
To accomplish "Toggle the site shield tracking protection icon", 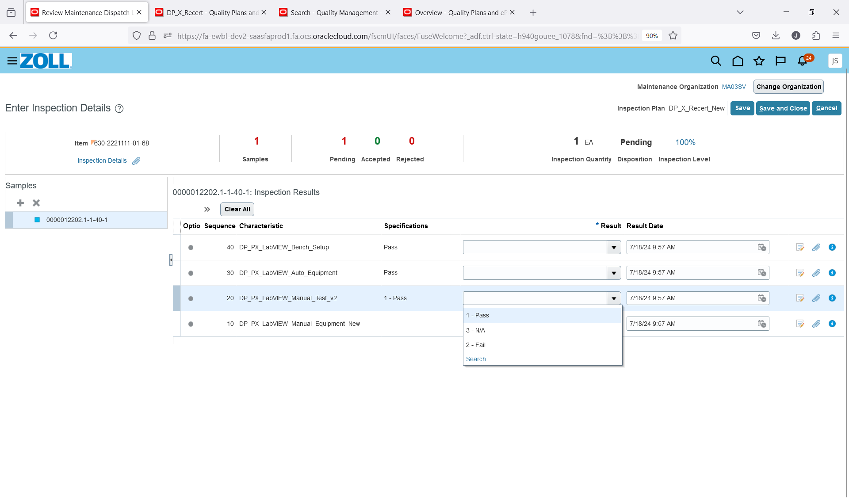I will (136, 35).
